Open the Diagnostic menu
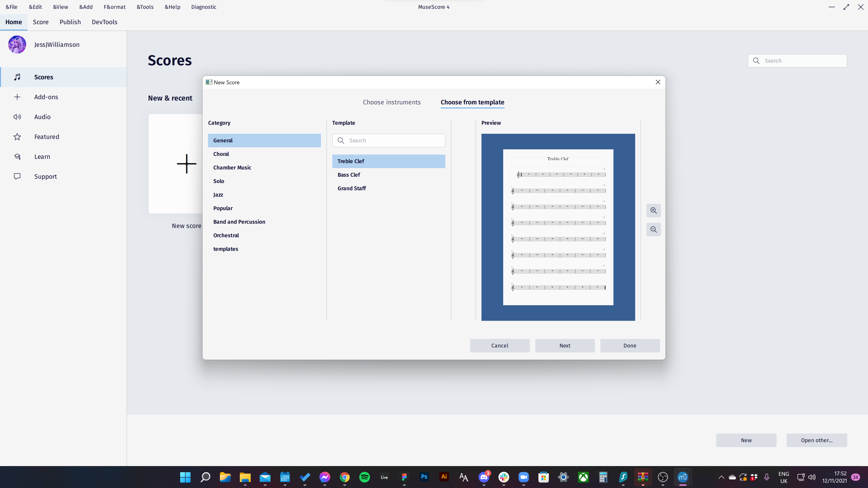868x488 pixels. (203, 7)
